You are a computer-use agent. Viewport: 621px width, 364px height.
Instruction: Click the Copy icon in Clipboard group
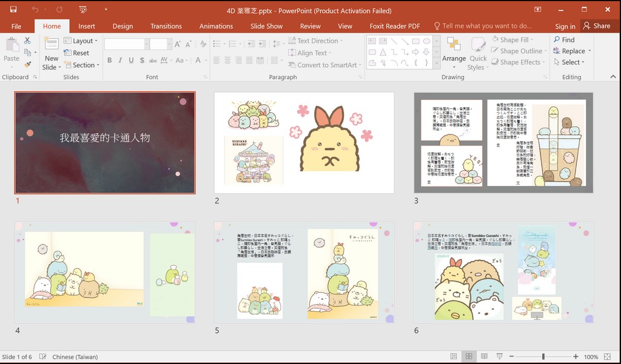tap(27, 52)
